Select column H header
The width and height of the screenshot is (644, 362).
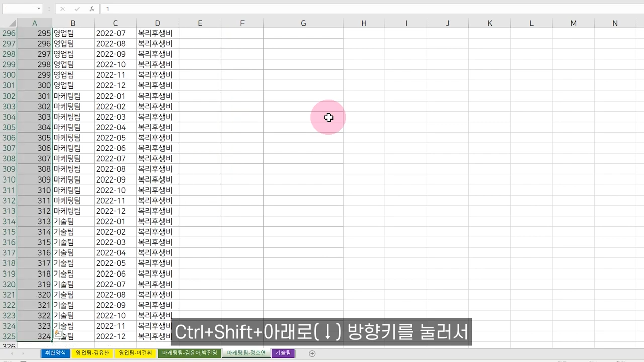tap(364, 23)
